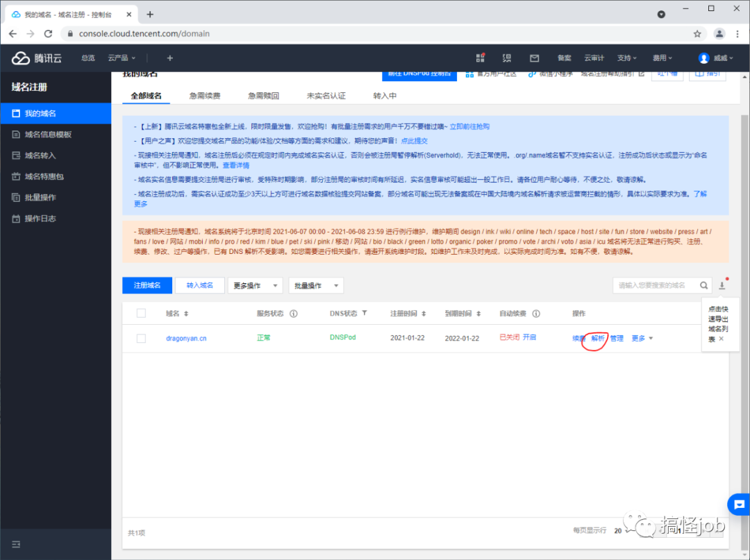Viewport: 750px width, 560px height.
Task: Click the export domain list download icon
Action: point(722,285)
